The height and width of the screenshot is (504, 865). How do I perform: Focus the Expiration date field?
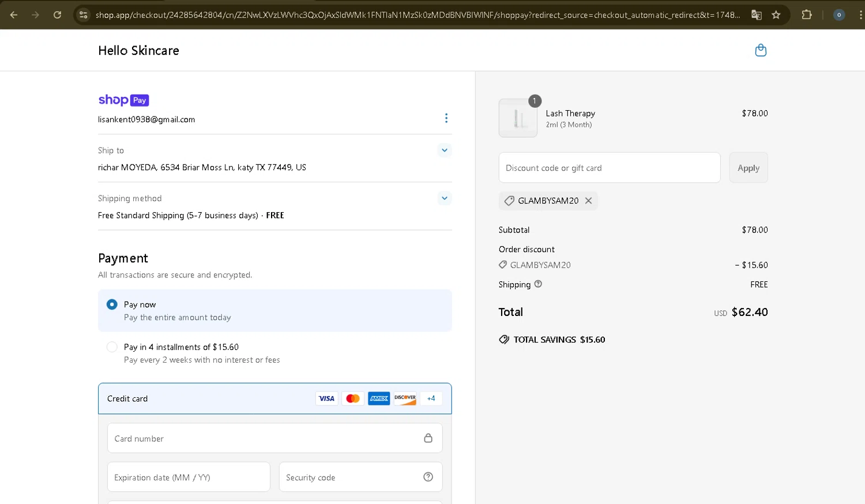[x=189, y=477]
